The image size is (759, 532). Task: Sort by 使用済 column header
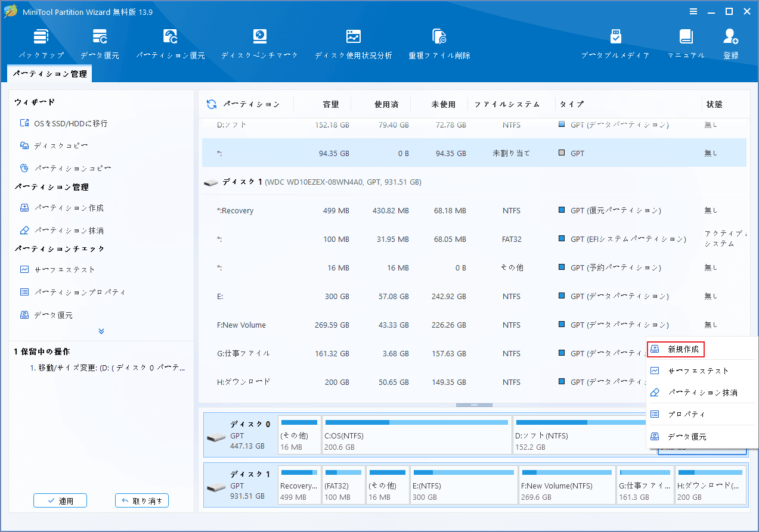386,104
